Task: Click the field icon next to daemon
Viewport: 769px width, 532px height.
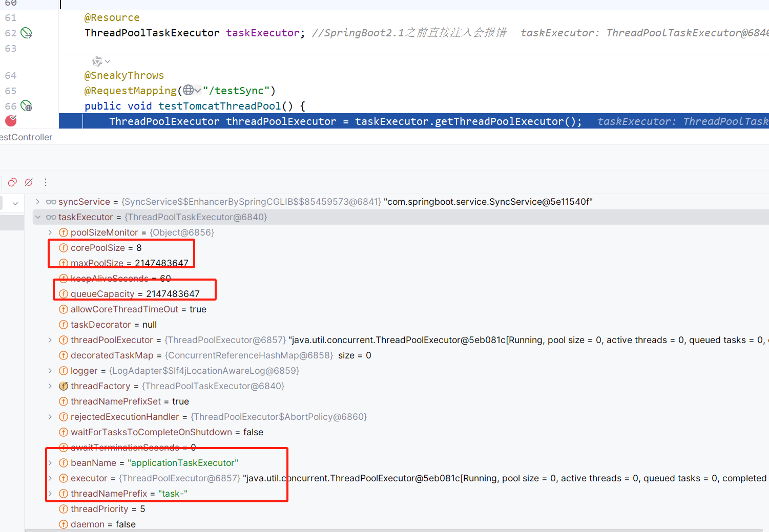Action: pos(64,524)
